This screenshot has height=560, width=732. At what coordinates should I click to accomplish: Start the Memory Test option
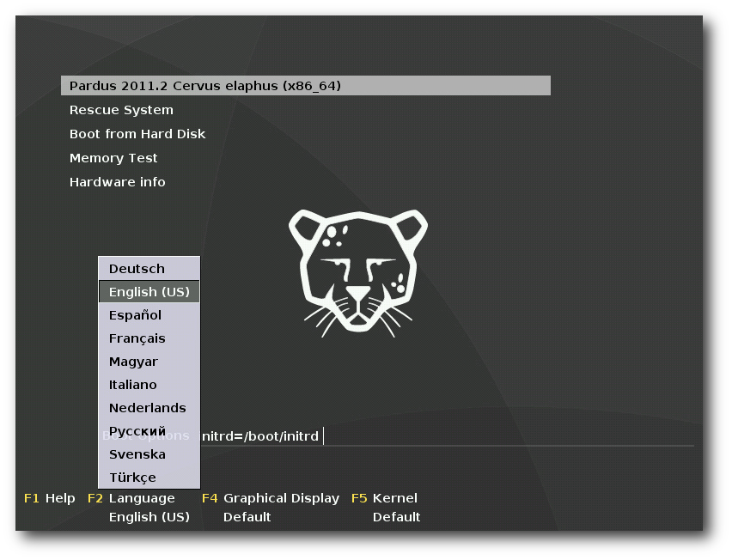113,158
